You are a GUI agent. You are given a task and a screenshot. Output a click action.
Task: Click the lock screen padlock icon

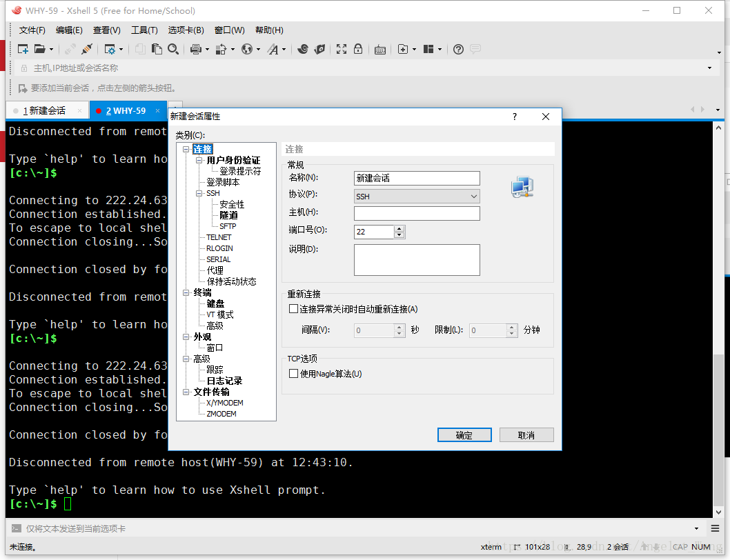click(x=358, y=49)
